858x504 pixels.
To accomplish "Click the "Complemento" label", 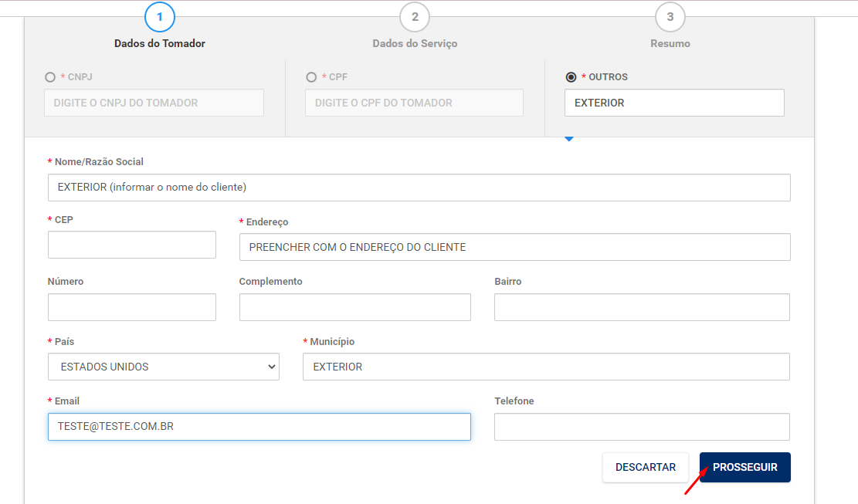I will point(271,282).
